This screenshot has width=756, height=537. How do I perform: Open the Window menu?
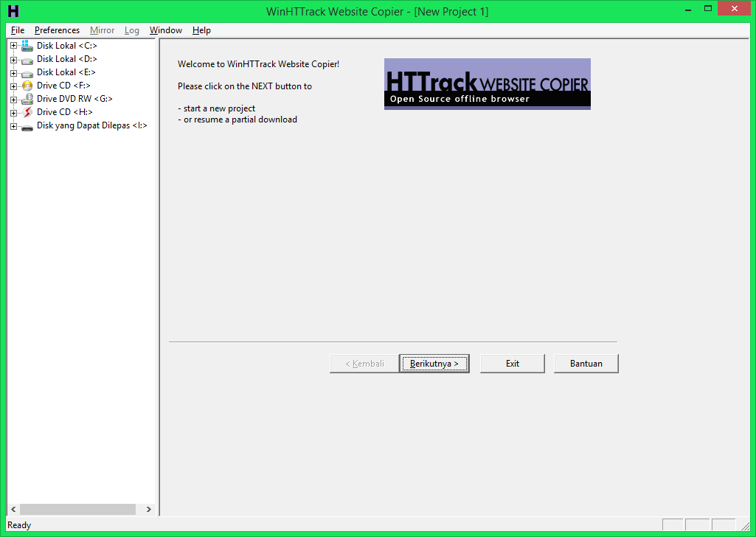tap(166, 30)
